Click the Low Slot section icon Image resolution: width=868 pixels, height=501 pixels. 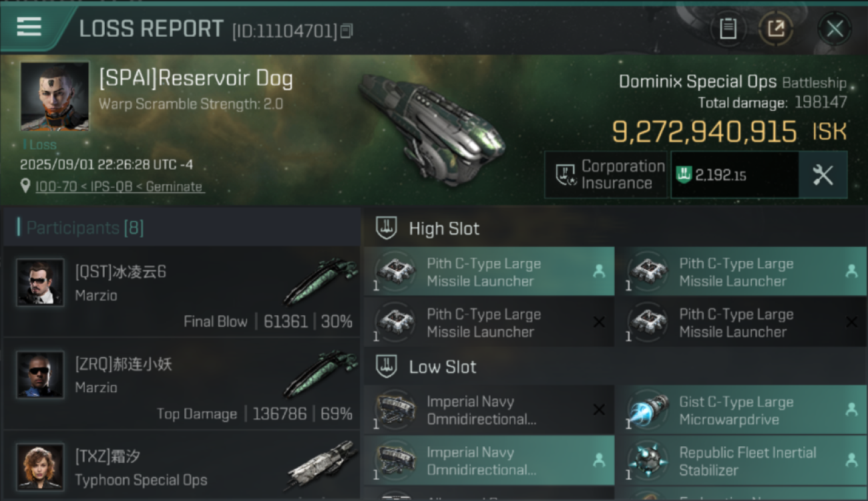pyautogui.click(x=387, y=367)
